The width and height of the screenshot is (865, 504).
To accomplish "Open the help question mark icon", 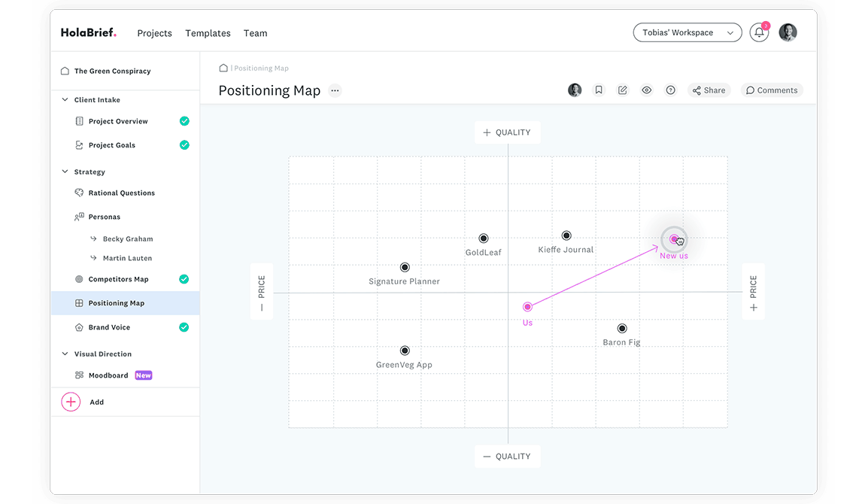I will [x=670, y=90].
